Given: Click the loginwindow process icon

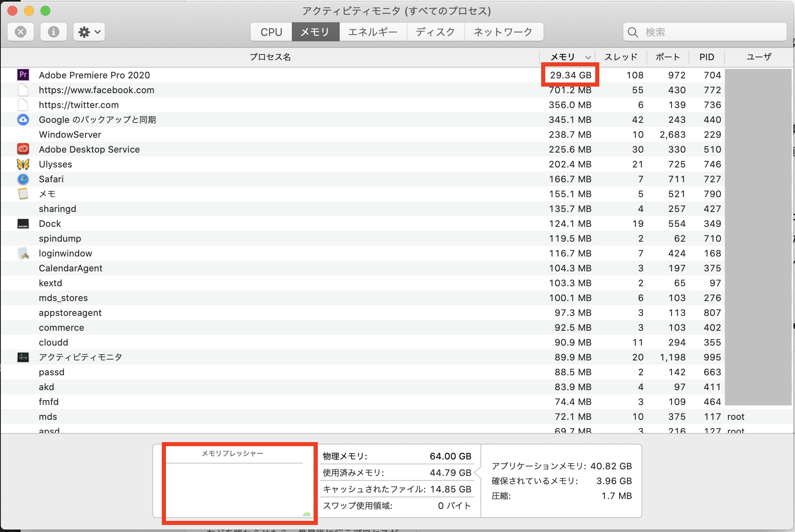Looking at the screenshot, I should click(x=23, y=253).
